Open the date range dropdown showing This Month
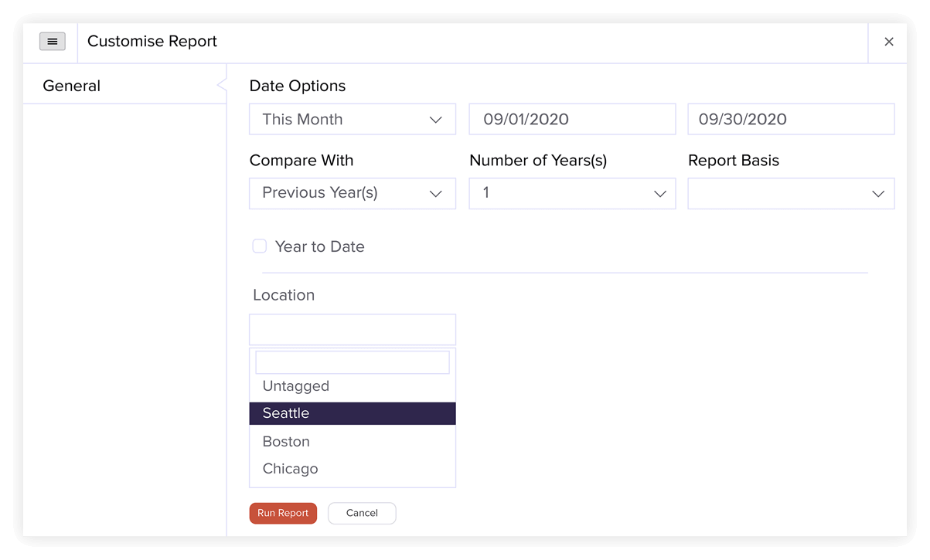 click(352, 119)
